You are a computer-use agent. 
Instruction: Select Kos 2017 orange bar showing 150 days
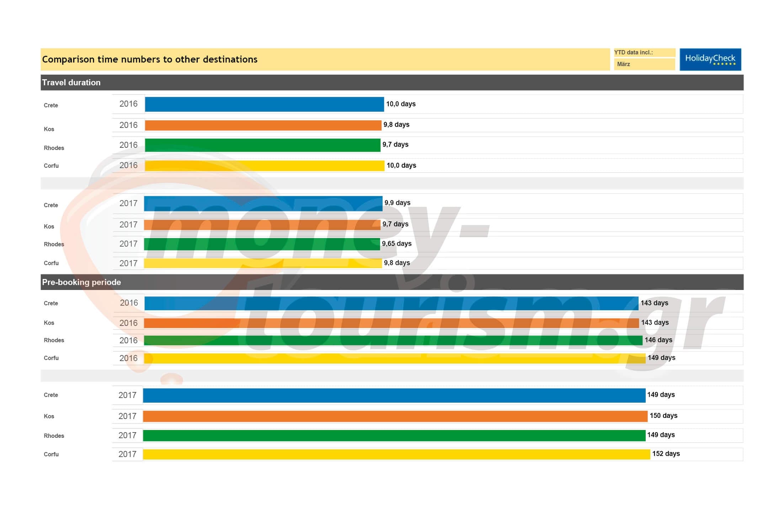(395, 416)
